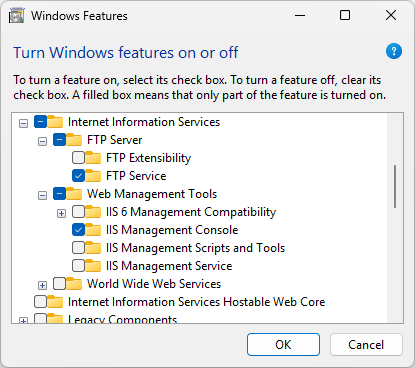Screen dimensions: 415x368
Task: Click the Hostable Web Core folder icon
Action: click(x=55, y=302)
